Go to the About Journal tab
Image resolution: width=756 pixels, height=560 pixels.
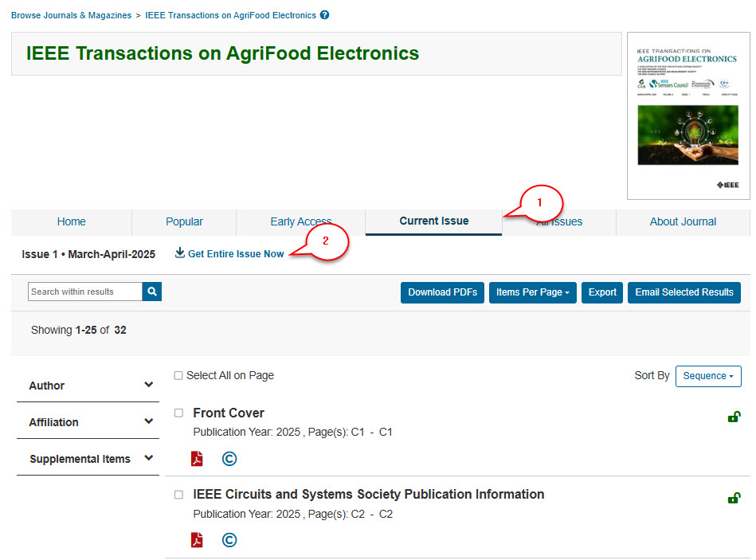683,222
